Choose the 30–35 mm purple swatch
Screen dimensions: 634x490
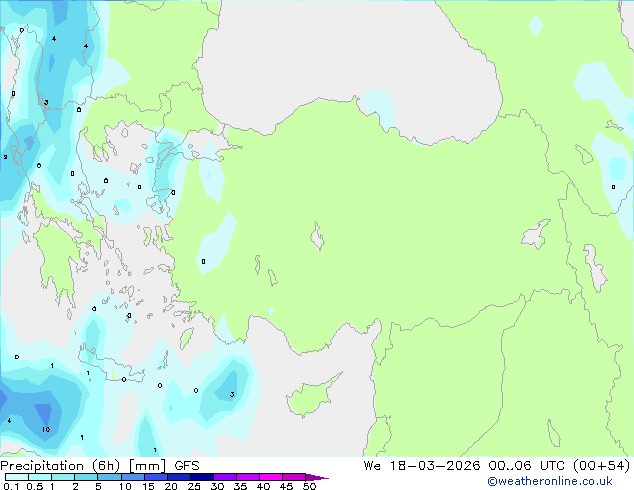click(x=225, y=477)
